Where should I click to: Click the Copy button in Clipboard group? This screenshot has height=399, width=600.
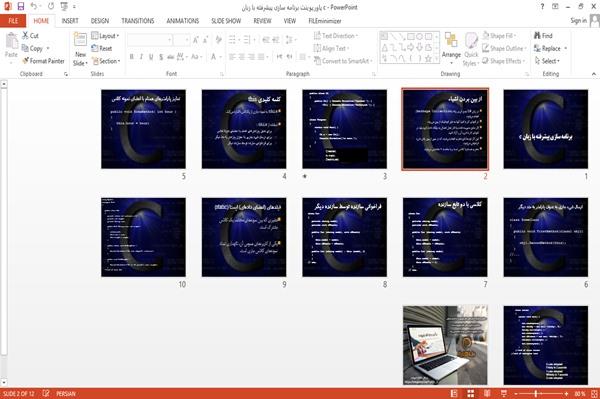tap(33, 48)
